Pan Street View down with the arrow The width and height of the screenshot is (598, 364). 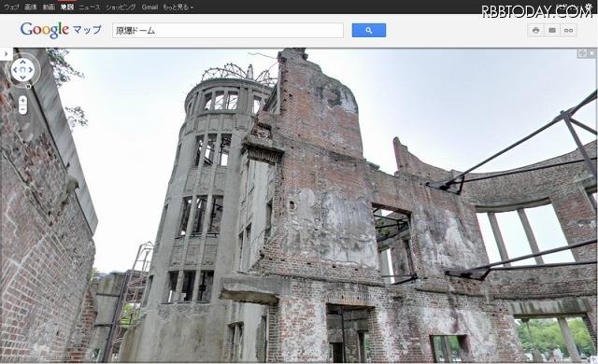point(22,78)
